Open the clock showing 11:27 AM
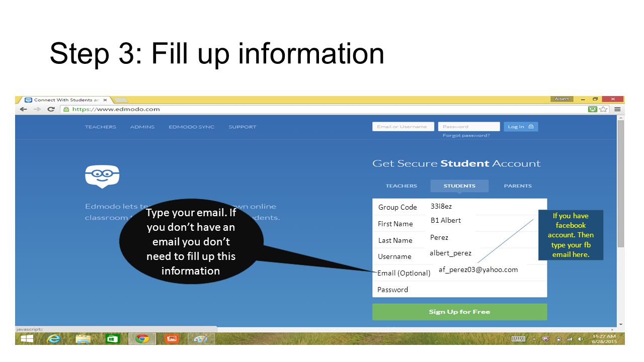 click(x=604, y=339)
